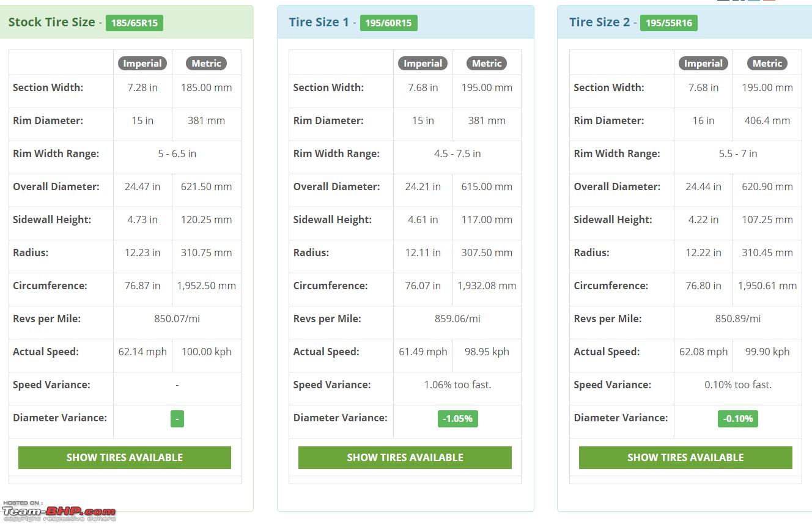Screen dimensions: 812x524
Task: Click the 16 in rim diameter value
Action: [703, 120]
